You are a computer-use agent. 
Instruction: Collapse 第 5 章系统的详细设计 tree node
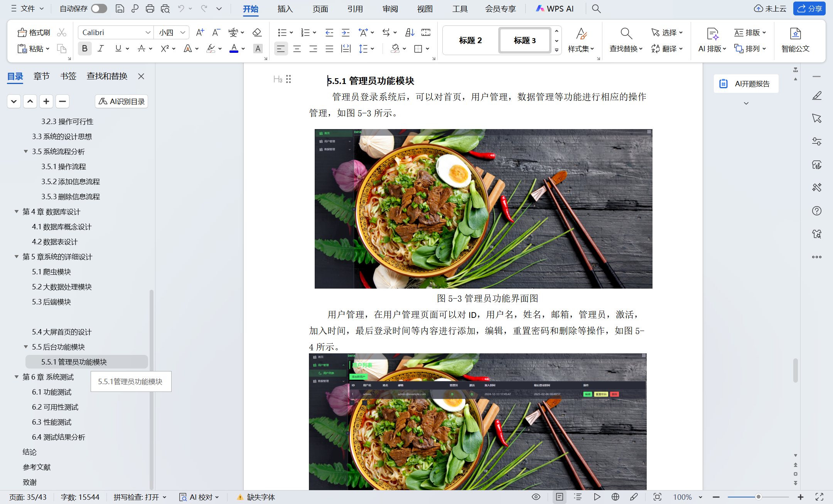pos(17,257)
